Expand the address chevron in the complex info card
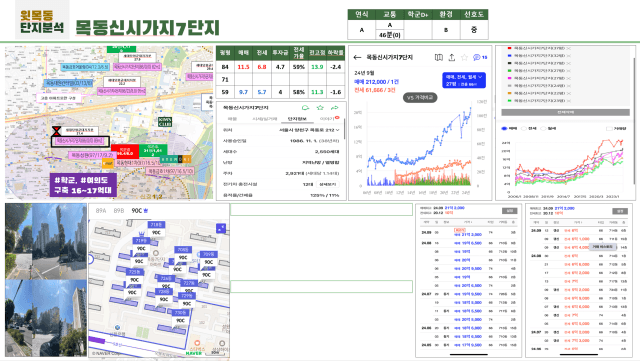 click(338, 130)
